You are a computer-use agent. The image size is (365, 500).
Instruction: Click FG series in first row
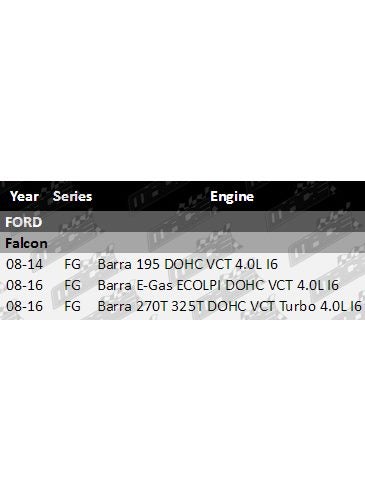(x=72, y=264)
